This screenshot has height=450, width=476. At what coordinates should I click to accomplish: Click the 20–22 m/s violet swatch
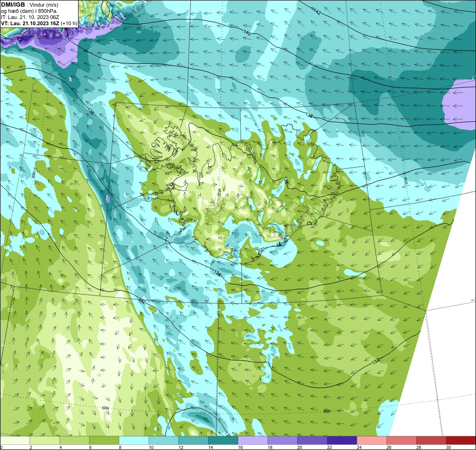tap(312, 440)
